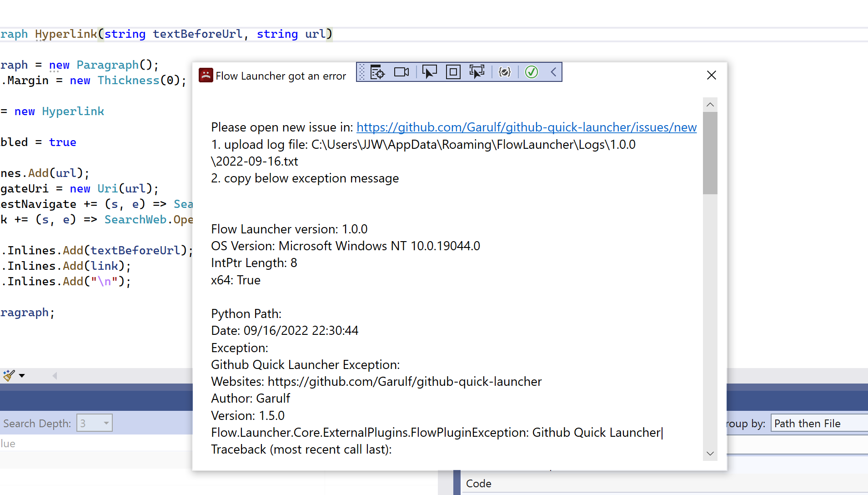Click 'Thickness' in the code editor
This screenshot has height=495, width=868.
pyautogui.click(x=128, y=81)
